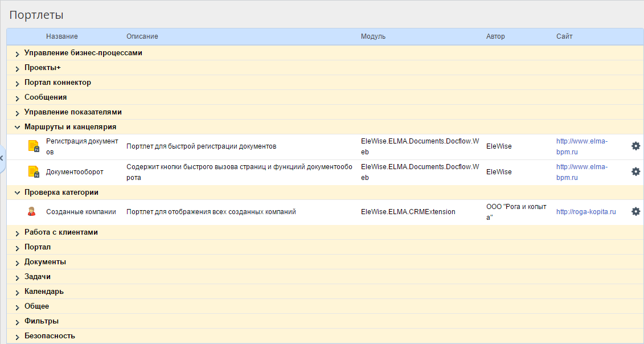This screenshot has height=344, width=644.
Task: Expand the Работа с клиентами group
Action: (18, 233)
